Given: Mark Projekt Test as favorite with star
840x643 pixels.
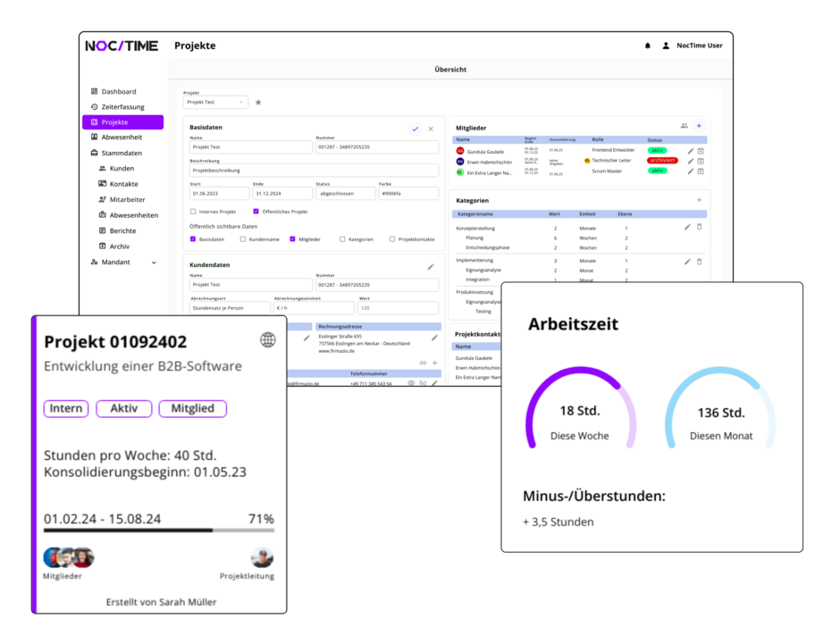Looking at the screenshot, I should pyautogui.click(x=258, y=103).
